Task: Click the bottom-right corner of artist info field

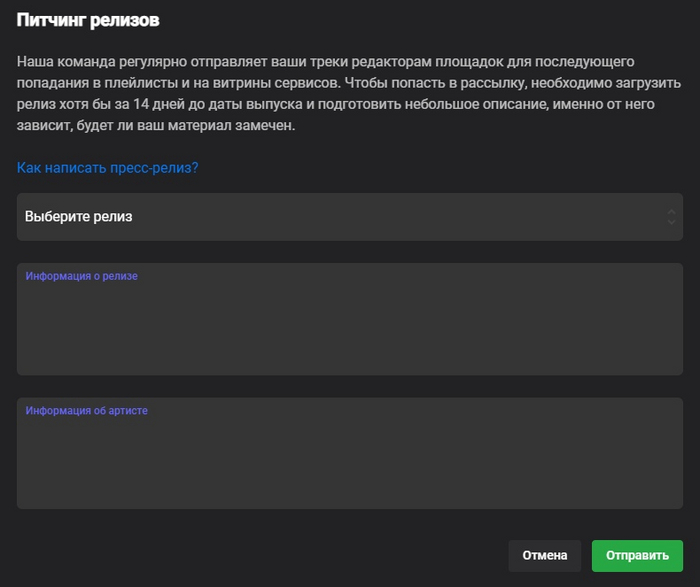Action: [x=678, y=503]
